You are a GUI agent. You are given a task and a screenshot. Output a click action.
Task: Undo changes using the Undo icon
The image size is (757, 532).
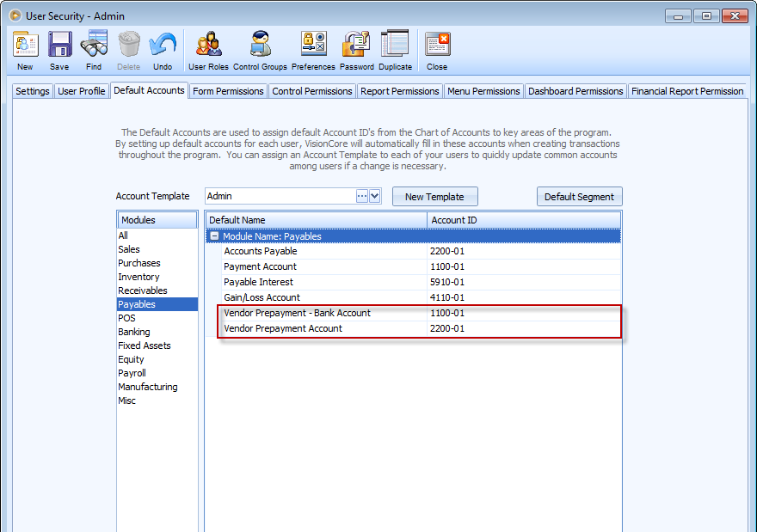163,50
